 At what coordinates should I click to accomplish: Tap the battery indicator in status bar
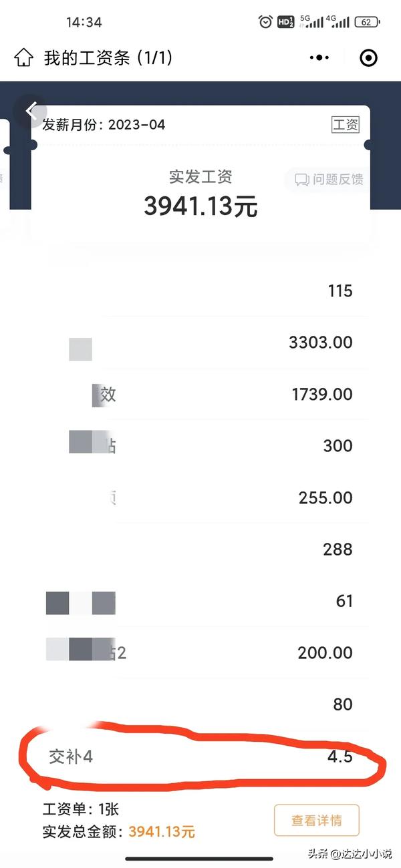pos(367,22)
